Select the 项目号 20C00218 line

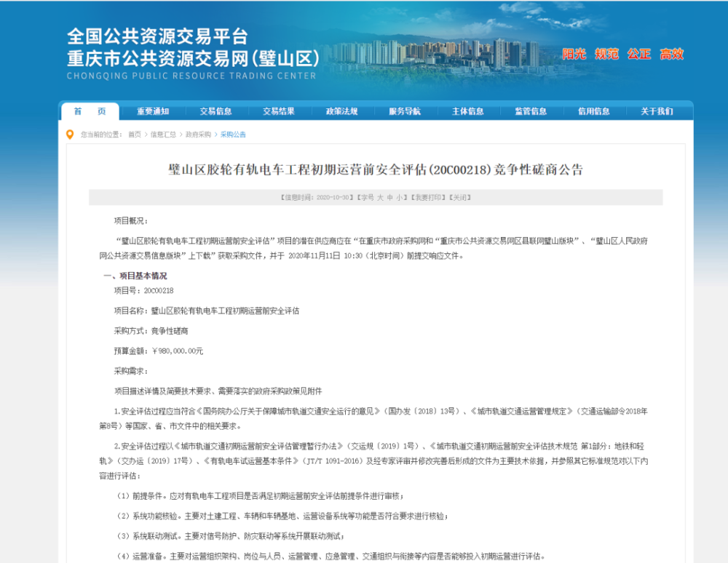coord(144,291)
